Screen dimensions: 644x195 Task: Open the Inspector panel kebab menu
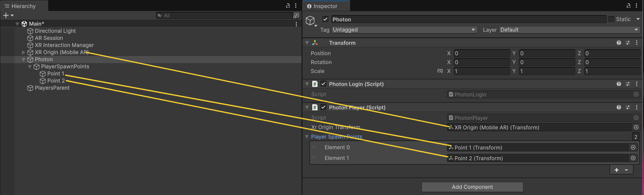(x=636, y=6)
